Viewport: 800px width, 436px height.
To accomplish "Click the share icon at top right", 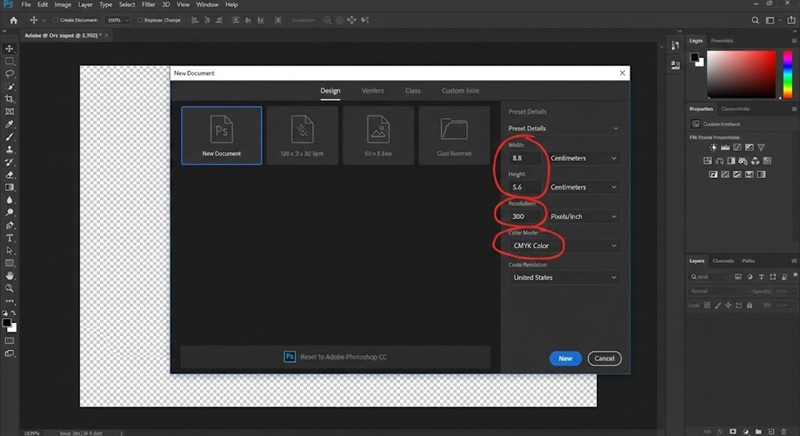I will coord(791,20).
